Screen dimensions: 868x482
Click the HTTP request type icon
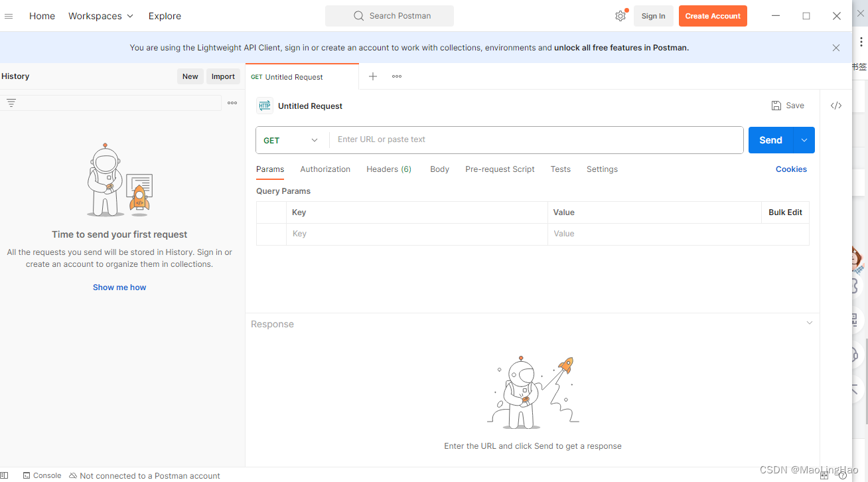[265, 106]
